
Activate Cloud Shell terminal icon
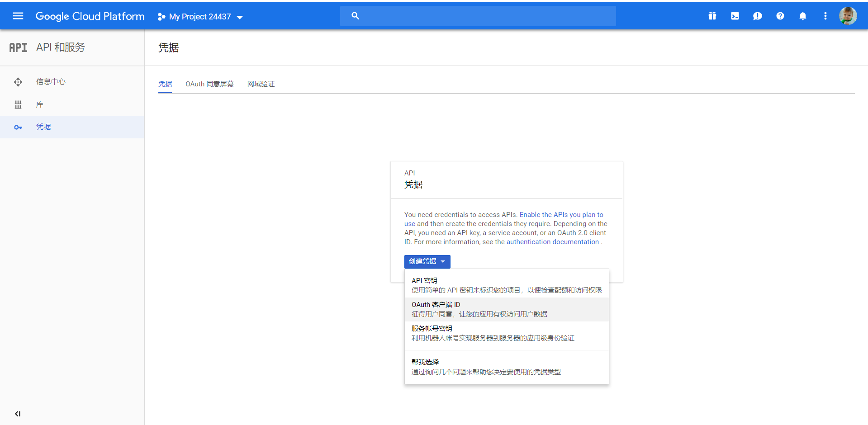(735, 16)
